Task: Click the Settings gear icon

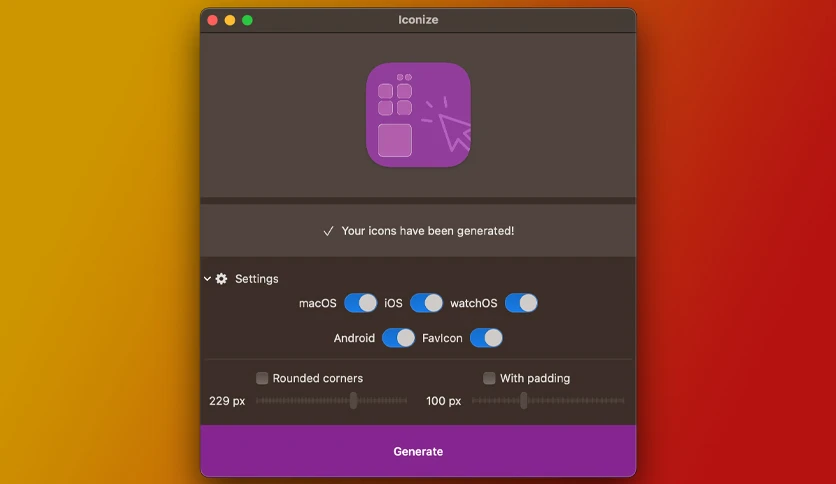Action: (x=221, y=279)
